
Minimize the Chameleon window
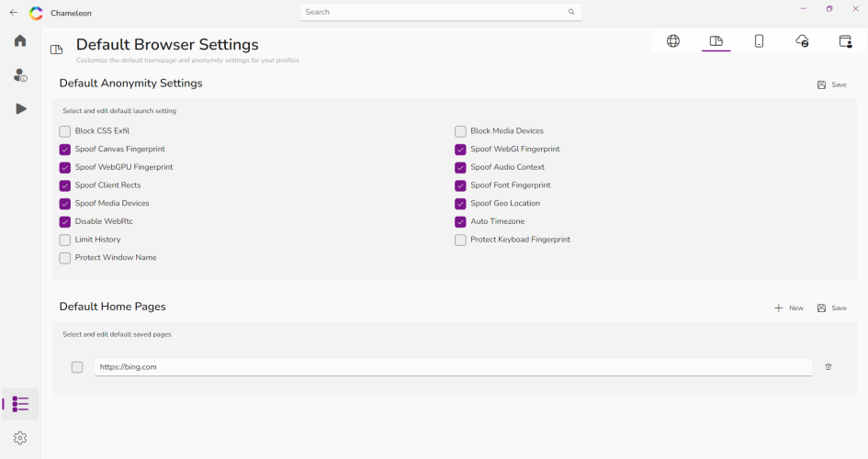coord(803,9)
